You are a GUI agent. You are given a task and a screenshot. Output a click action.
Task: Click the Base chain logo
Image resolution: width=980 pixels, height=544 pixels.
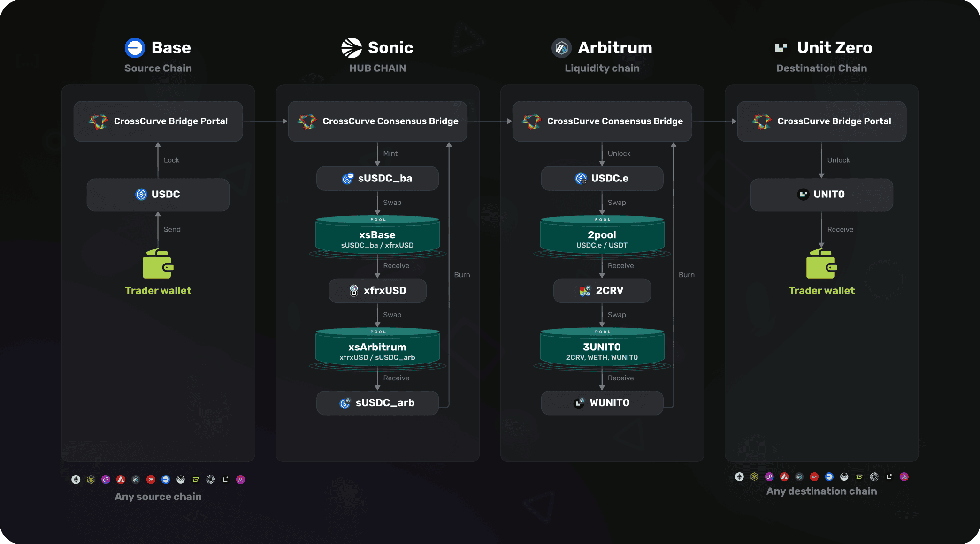tap(135, 48)
